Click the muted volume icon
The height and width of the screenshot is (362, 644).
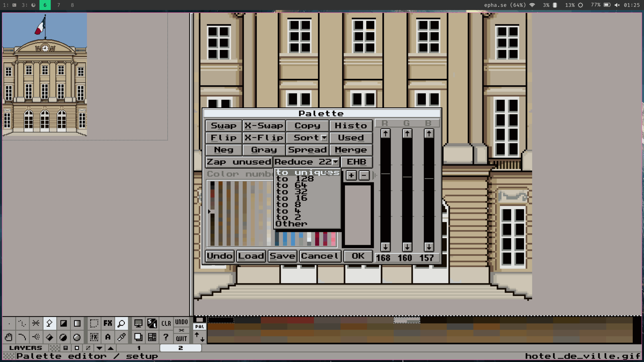pyautogui.click(x=617, y=5)
